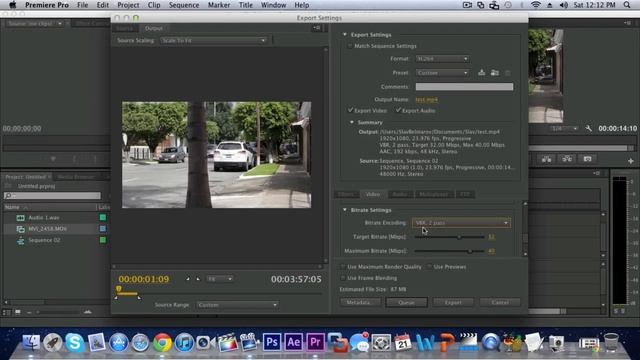Image resolution: width=640 pixels, height=360 pixels.
Task: Open Spotlight search magnifier in menu bar
Action: pyautogui.click(x=627, y=5)
